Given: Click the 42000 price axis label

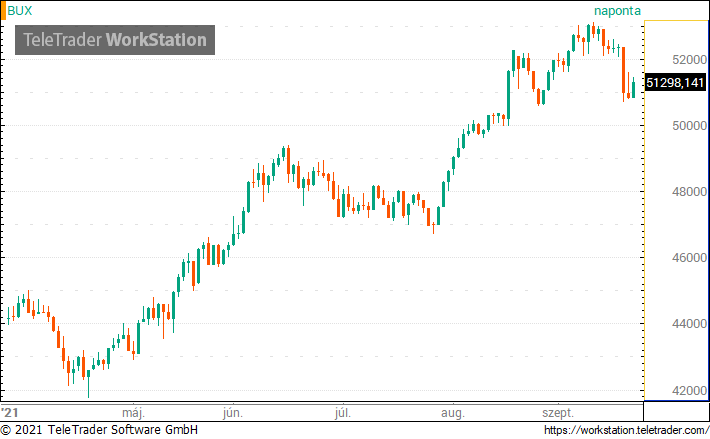Looking at the screenshot, I should point(689,390).
